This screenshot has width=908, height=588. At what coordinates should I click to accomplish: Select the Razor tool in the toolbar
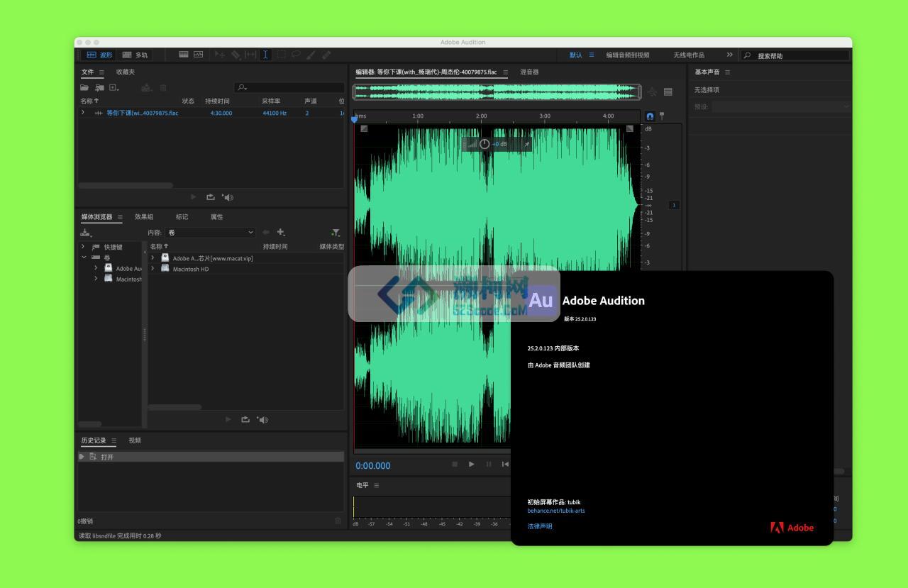tap(236, 55)
